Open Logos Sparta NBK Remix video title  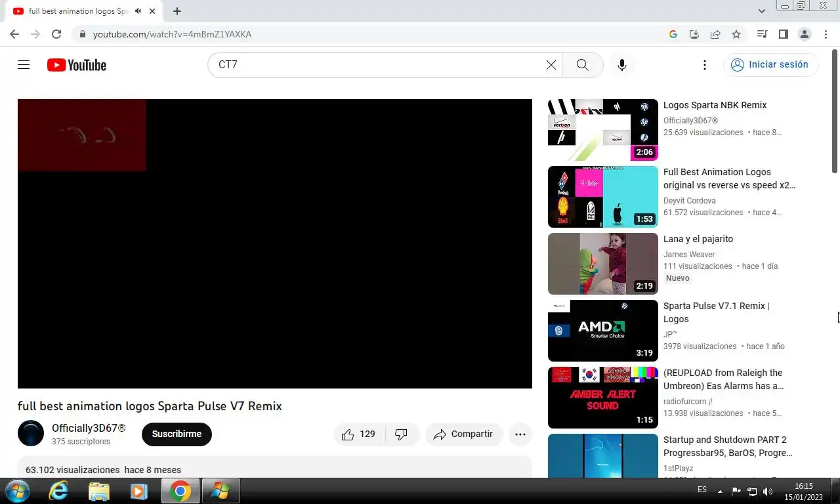coord(715,105)
